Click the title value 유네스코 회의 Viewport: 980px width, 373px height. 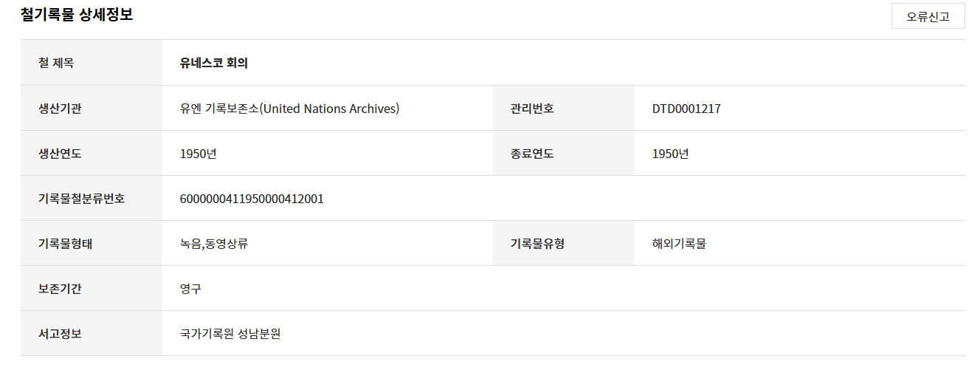(214, 64)
